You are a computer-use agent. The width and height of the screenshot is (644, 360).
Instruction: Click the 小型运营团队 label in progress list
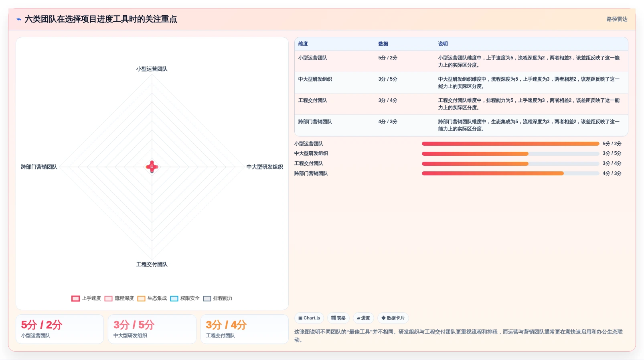(309, 144)
